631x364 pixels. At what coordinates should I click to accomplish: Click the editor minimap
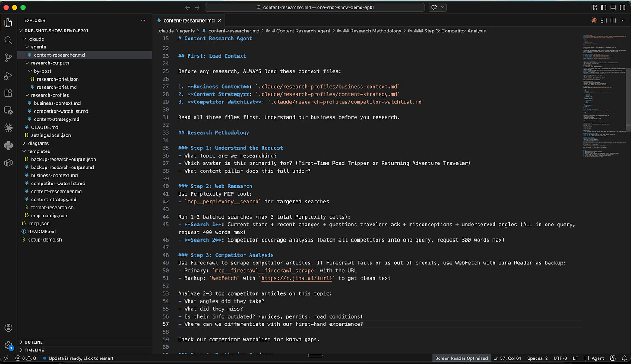[x=604, y=96]
